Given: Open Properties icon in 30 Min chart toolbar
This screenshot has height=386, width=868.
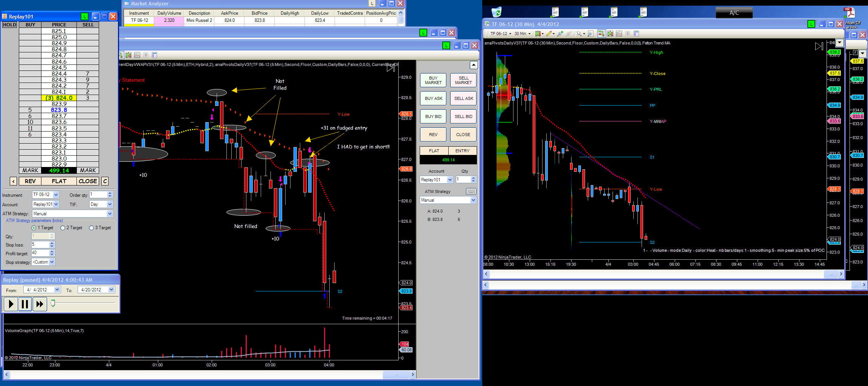Looking at the screenshot, I should point(636,34).
